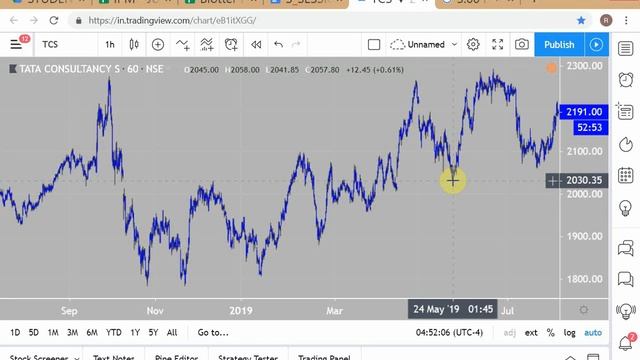Open the hotlists pie icon in sidebar

click(x=626, y=144)
